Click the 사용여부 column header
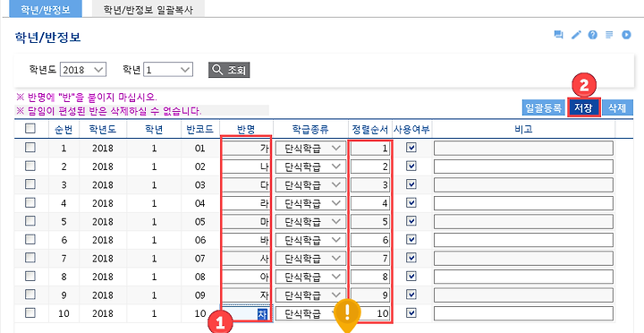 point(411,129)
